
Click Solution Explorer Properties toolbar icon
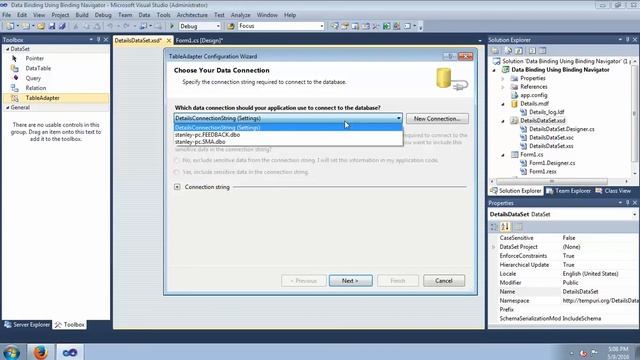[495, 51]
